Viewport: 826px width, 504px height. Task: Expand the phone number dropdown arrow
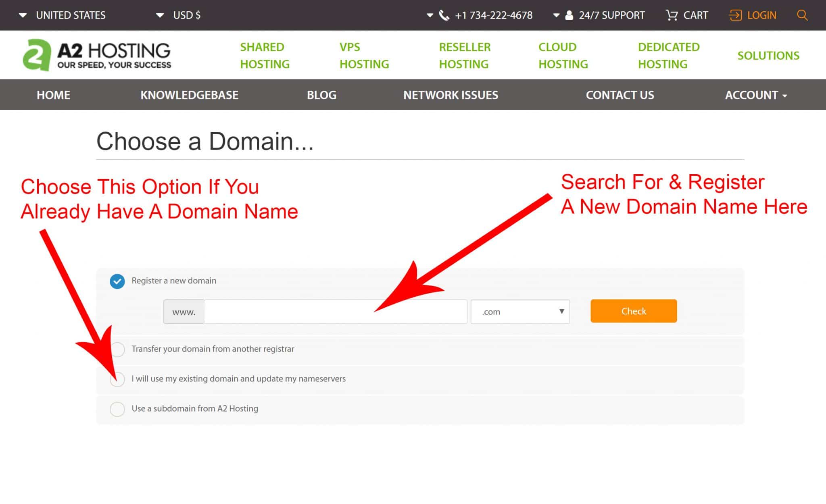(x=430, y=15)
